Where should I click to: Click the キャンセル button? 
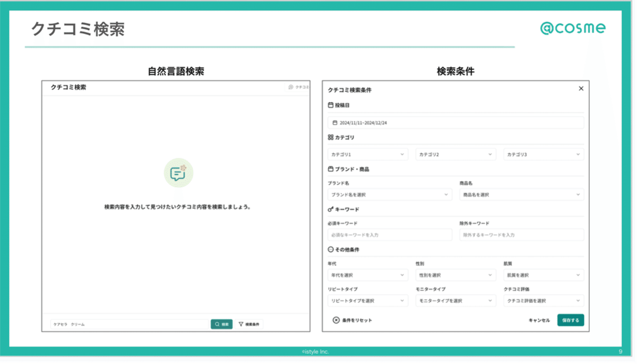[539, 320]
